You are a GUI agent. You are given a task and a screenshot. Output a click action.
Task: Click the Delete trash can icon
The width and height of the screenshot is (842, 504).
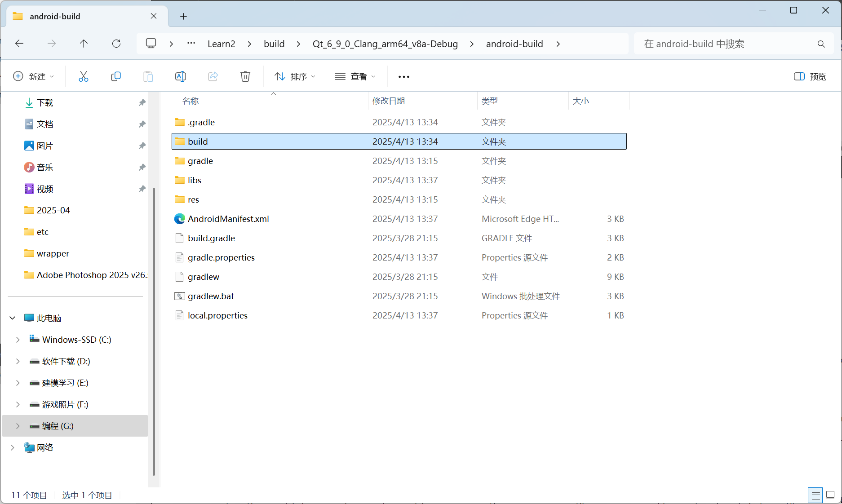[245, 76]
